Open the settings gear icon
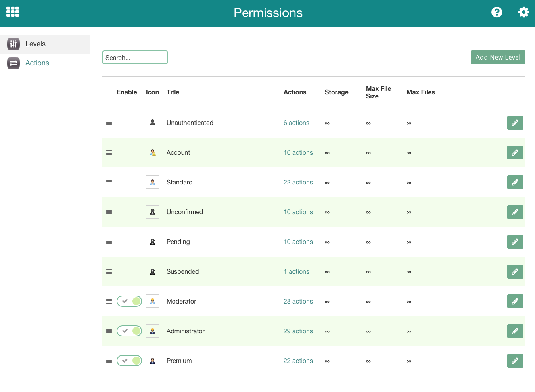 point(523,12)
